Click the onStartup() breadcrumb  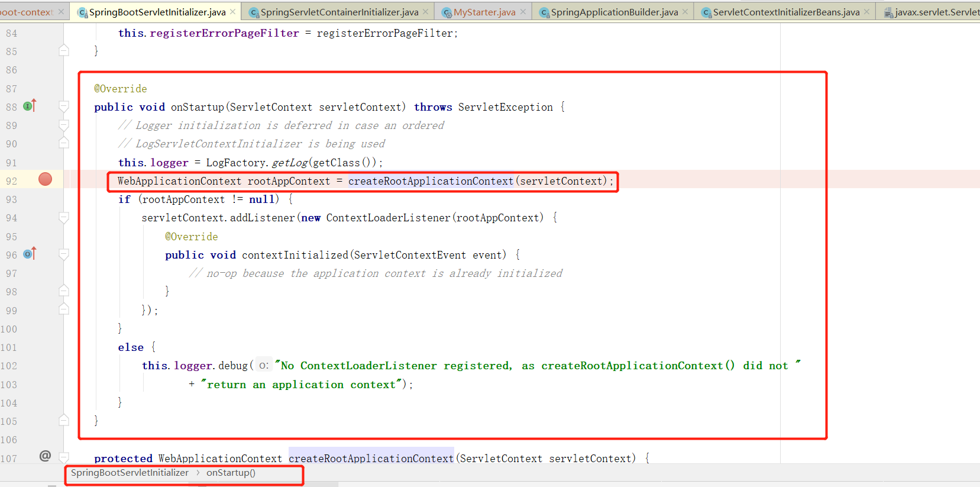click(x=231, y=473)
